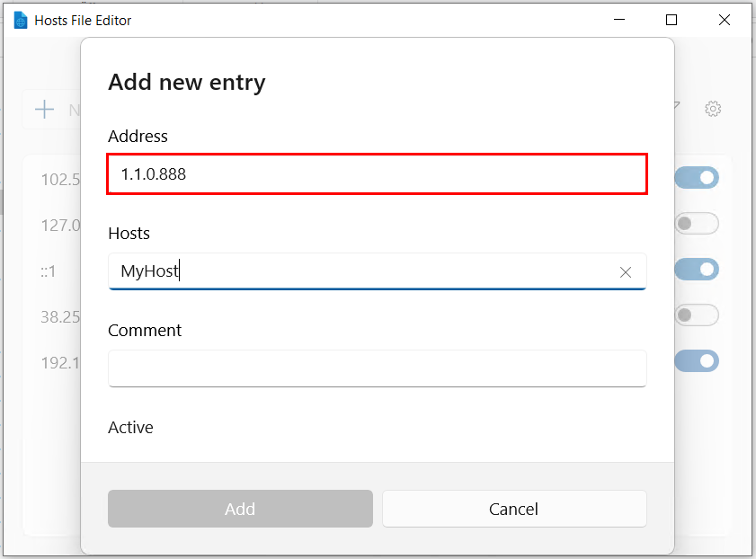Image resolution: width=756 pixels, height=559 pixels.
Task: Disable the toggle next to the ::1 entry
Action: point(697,269)
